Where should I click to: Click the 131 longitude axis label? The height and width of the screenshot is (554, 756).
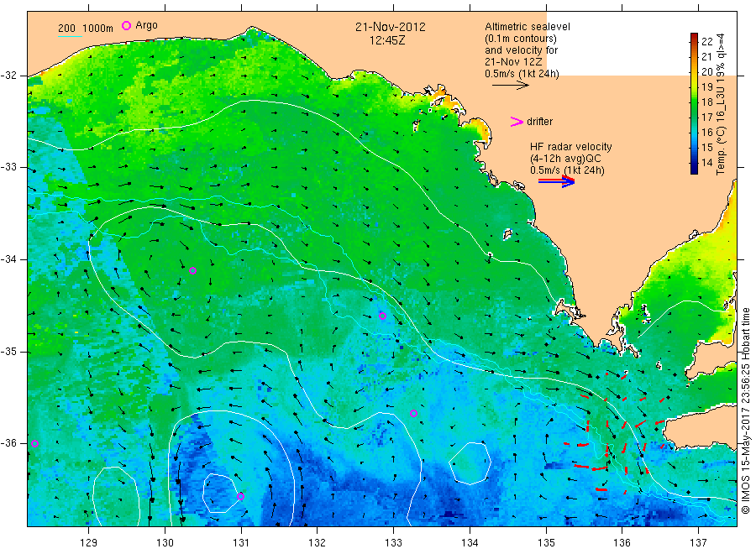click(x=241, y=543)
